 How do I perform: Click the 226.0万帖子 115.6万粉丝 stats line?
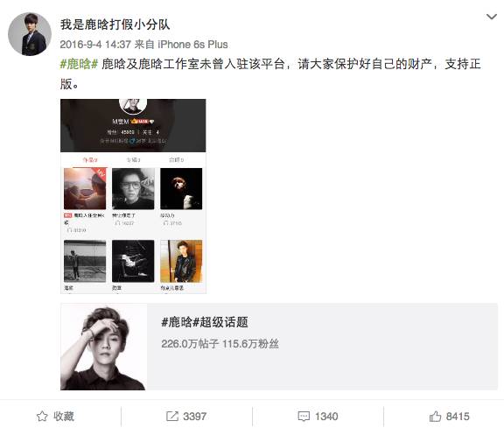pyautogui.click(x=220, y=344)
